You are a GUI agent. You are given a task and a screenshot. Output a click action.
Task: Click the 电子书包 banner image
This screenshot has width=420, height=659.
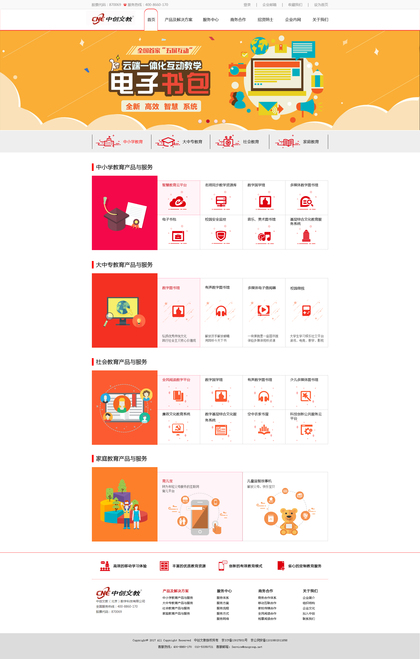click(210, 80)
